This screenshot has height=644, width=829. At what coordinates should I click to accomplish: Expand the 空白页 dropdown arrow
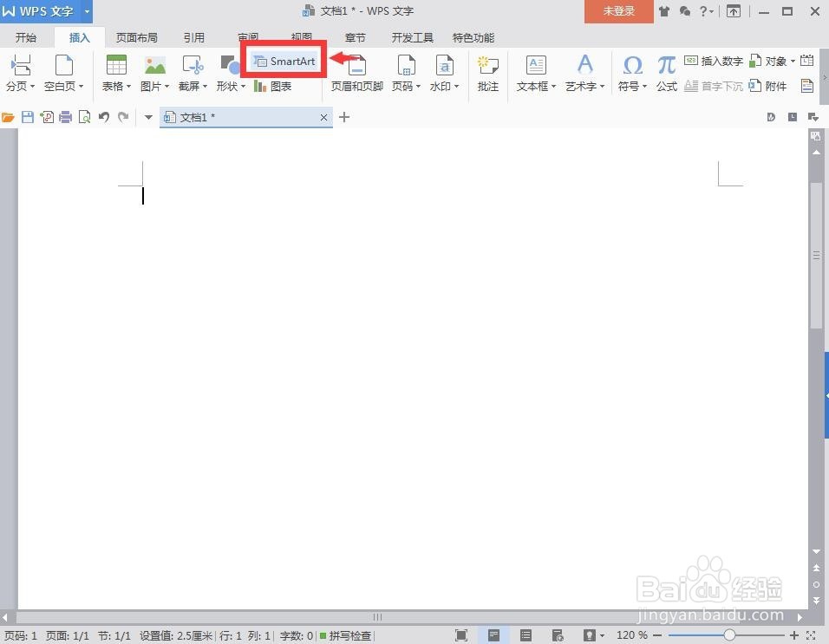81,86
